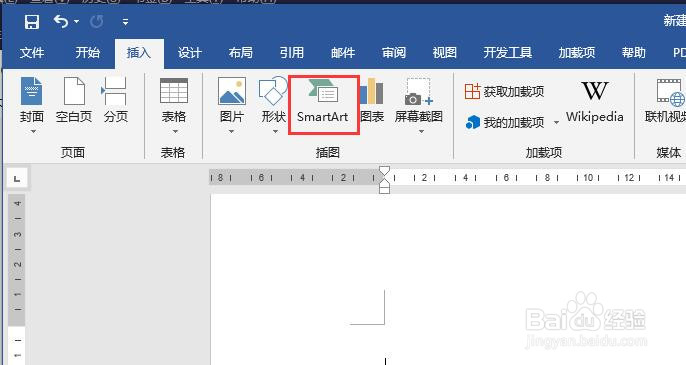Click the first-line indent marker on ruler
Screen dimensions: 686x365
384,171
